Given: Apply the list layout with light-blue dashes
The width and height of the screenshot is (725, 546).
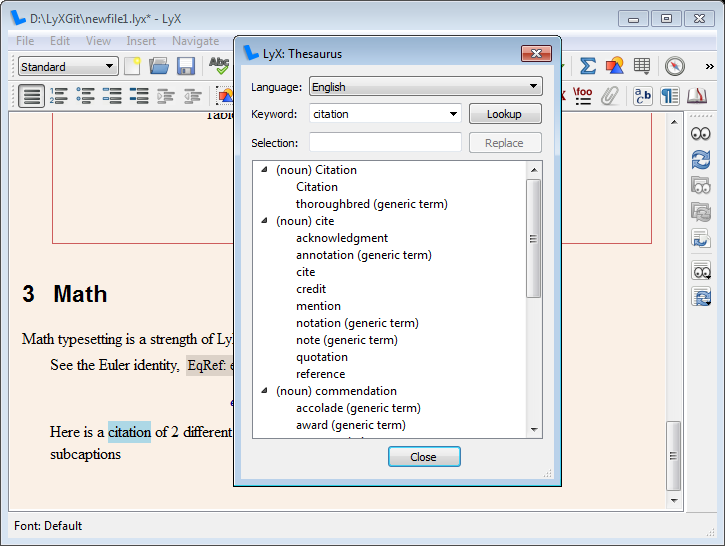Looking at the screenshot, I should (x=112, y=96).
